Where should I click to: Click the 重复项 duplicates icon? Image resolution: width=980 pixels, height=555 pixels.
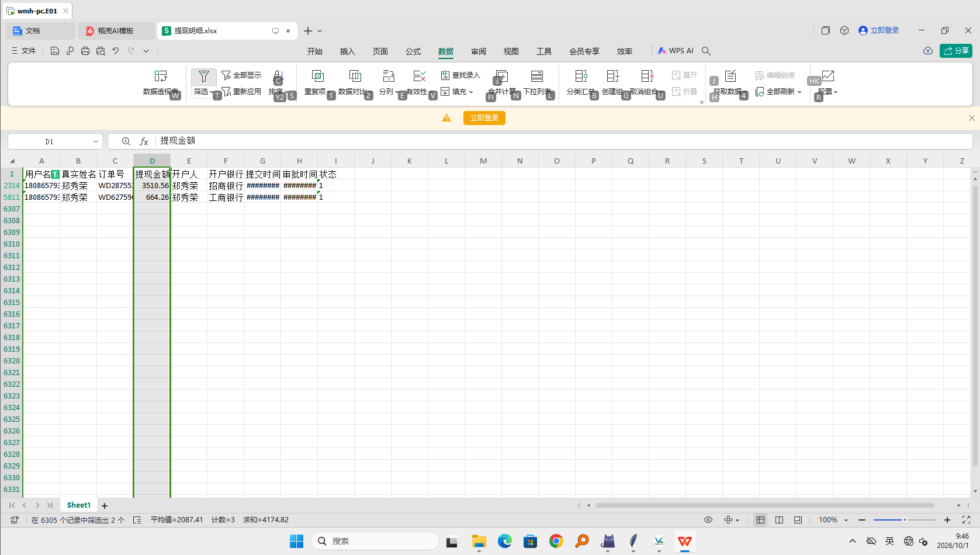[317, 82]
